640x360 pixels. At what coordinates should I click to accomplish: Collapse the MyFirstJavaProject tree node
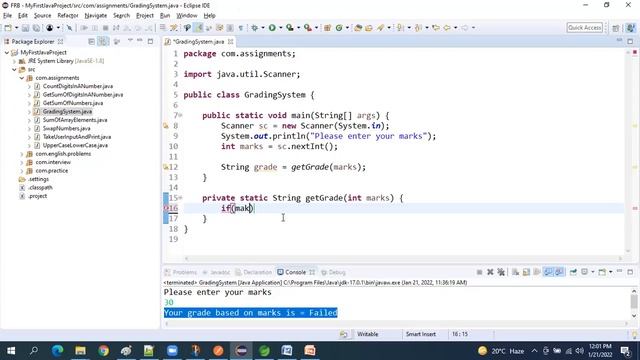pos(7,53)
